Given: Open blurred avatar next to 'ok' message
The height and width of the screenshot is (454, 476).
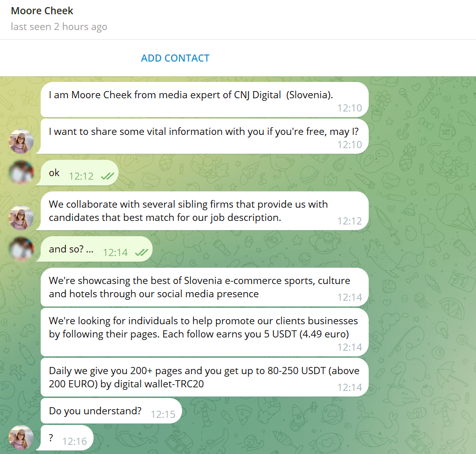Looking at the screenshot, I should (21, 173).
